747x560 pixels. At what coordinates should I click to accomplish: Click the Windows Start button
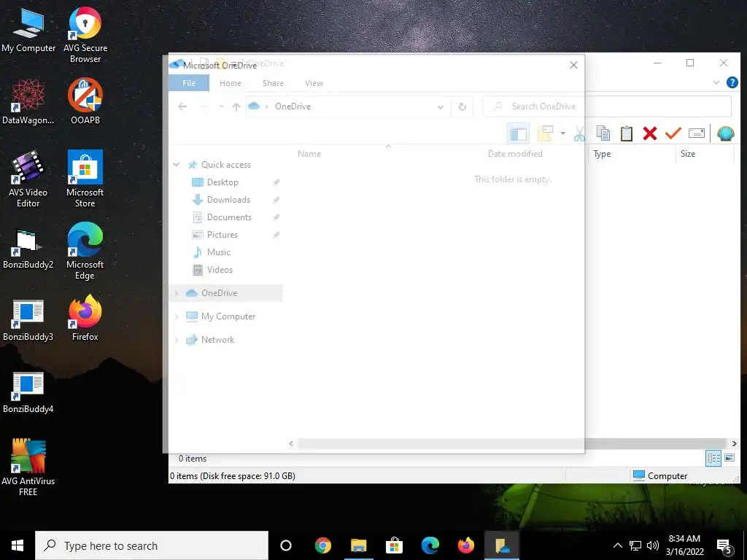pos(18,545)
